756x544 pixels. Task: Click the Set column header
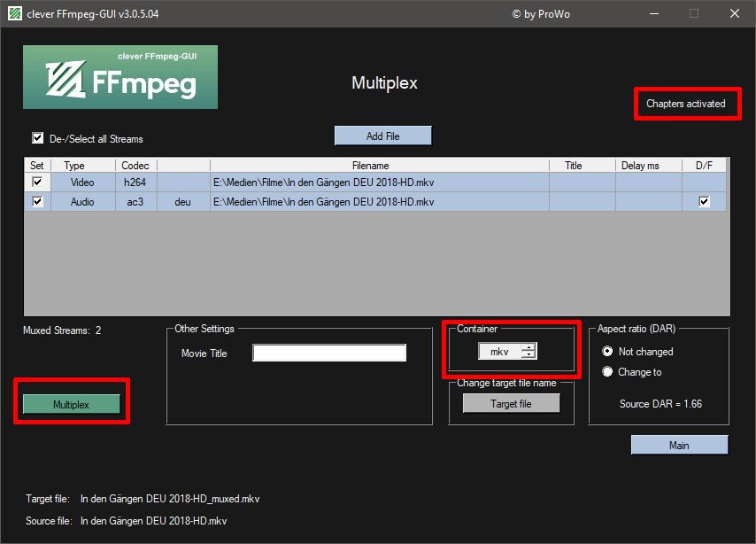click(37, 165)
